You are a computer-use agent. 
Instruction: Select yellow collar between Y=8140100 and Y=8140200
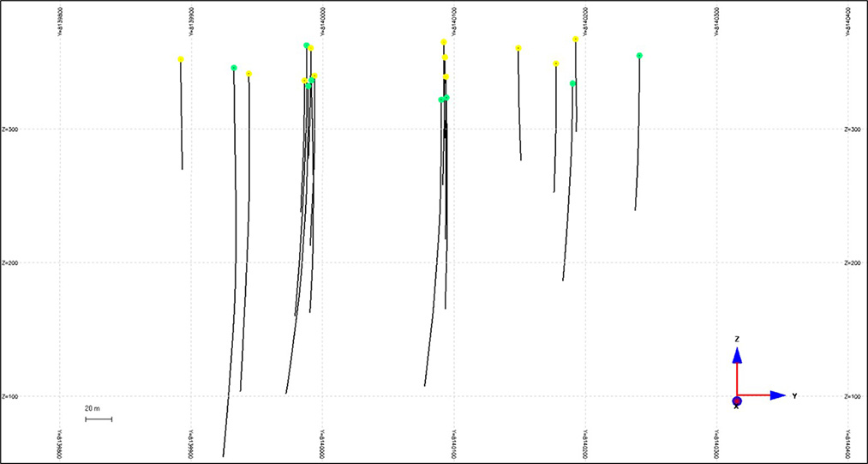pyautogui.click(x=518, y=48)
